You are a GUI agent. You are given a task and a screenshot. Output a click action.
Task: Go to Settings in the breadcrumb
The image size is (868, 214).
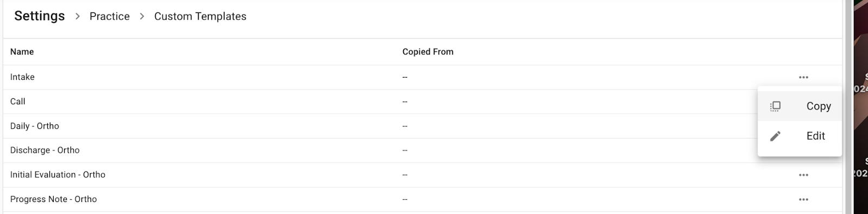[x=40, y=16]
